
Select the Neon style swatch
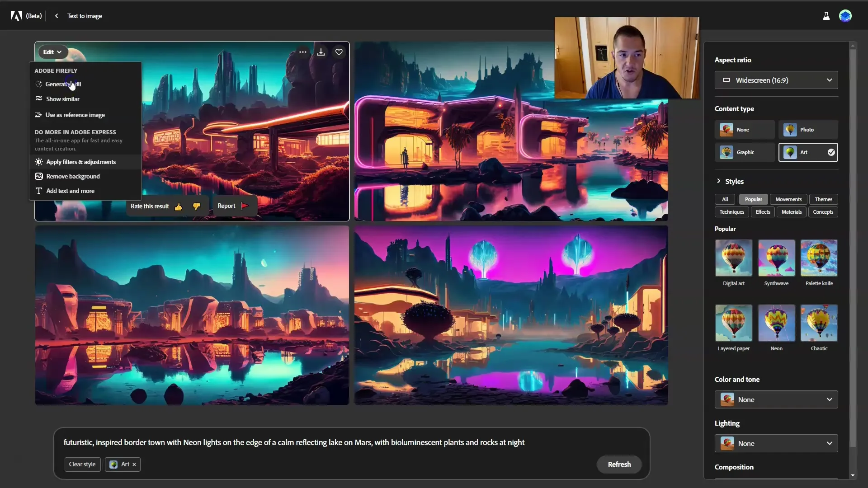coord(776,322)
